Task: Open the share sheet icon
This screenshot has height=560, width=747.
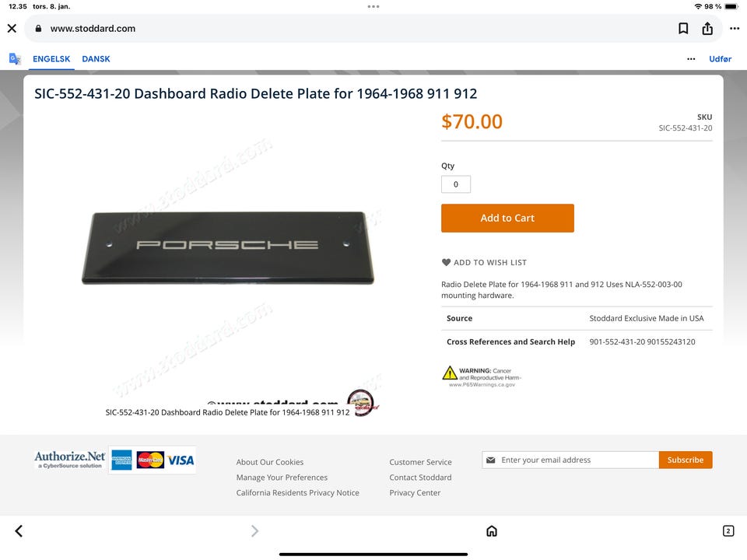Action: pos(707,29)
